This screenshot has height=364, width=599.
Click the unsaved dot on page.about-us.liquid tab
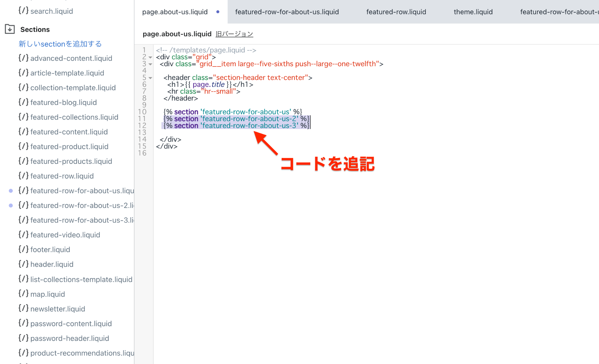coord(218,12)
